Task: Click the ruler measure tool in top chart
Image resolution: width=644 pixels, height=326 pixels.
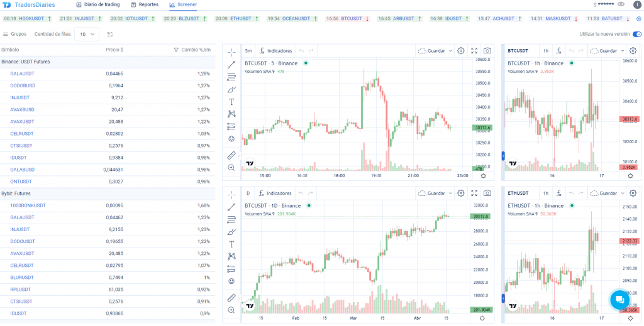Action: pyautogui.click(x=231, y=155)
